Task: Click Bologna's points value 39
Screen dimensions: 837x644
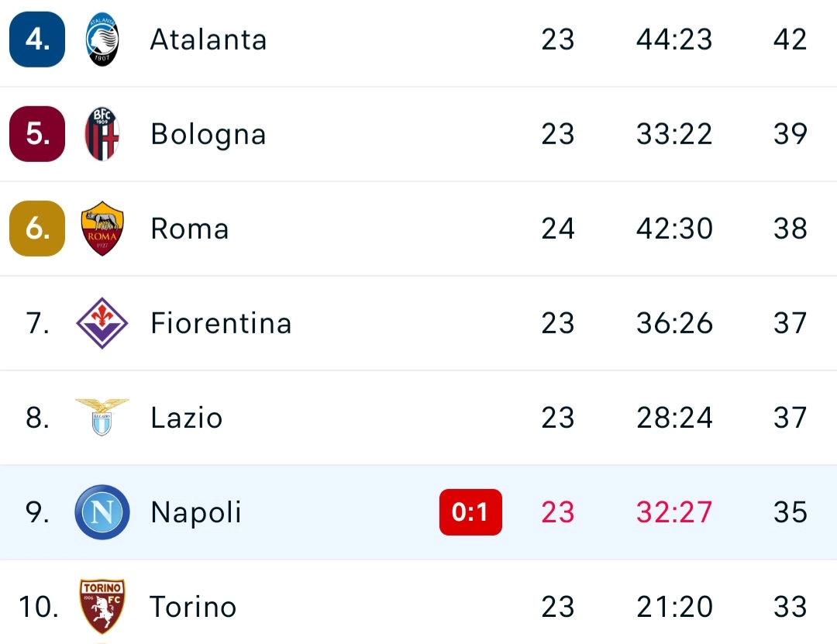Action: [789, 134]
